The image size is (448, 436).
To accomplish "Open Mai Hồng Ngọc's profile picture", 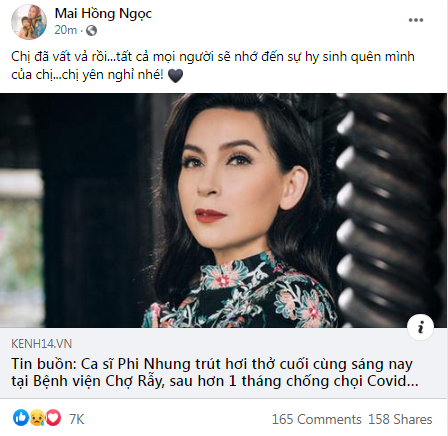I will click(29, 22).
